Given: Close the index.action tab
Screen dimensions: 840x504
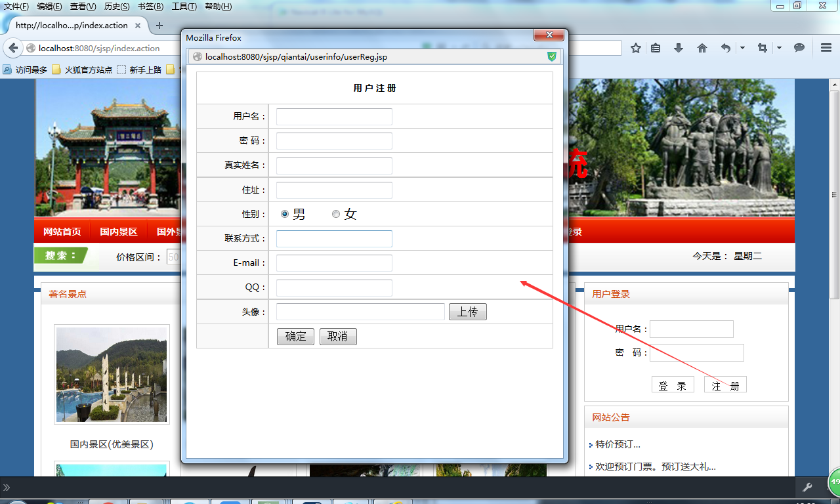Looking at the screenshot, I should 138,26.
